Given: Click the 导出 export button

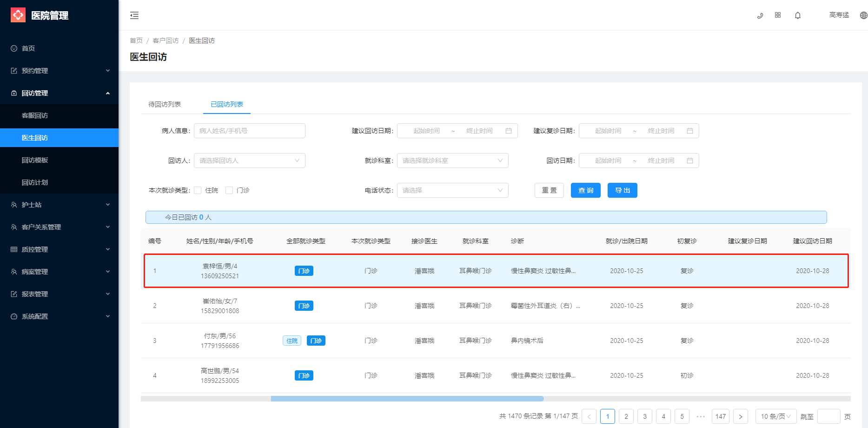Looking at the screenshot, I should click(x=623, y=190).
